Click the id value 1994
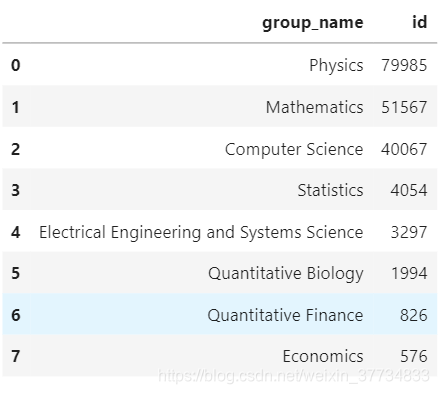The height and width of the screenshot is (394, 439). 409,273
